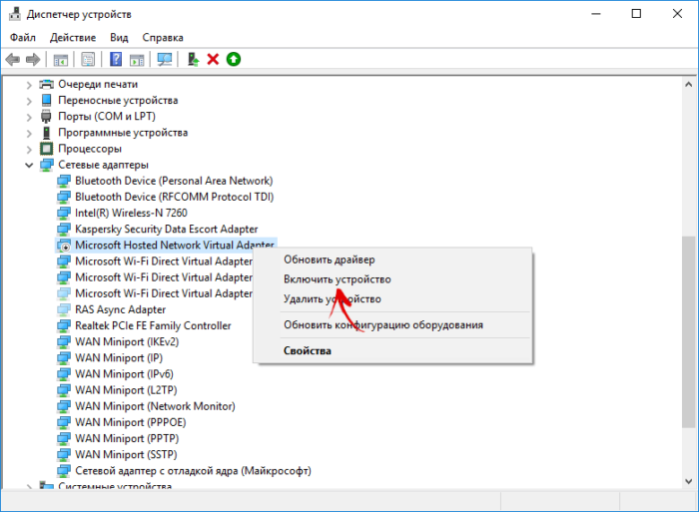Open the Действие menu
The width and height of the screenshot is (699, 512).
pos(73,37)
